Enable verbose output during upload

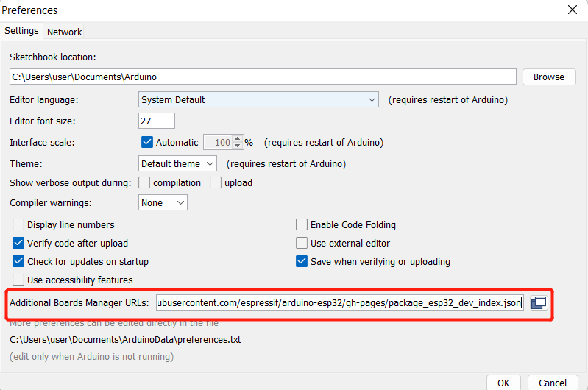pyautogui.click(x=216, y=182)
